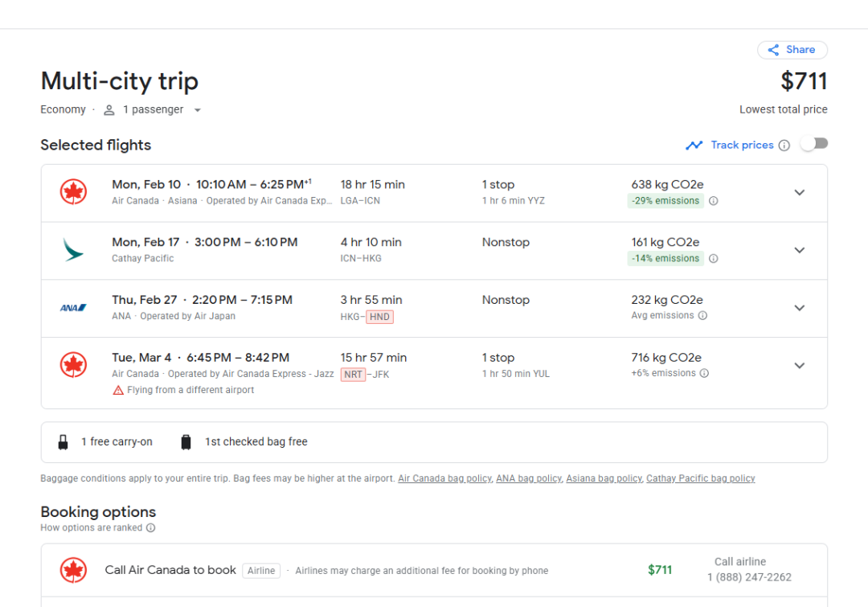Click How options are ranked text
The width and height of the screenshot is (868, 607).
pos(92,527)
